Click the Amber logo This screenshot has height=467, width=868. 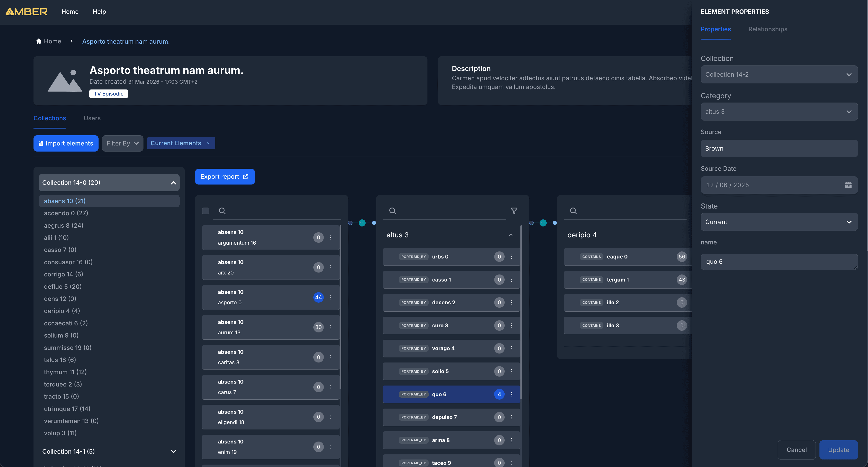point(26,11)
